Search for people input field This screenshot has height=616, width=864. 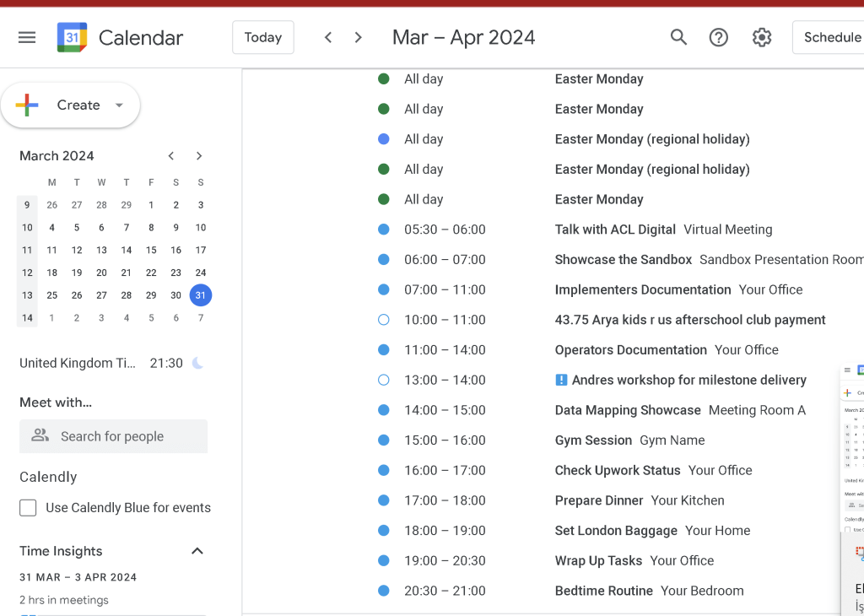(114, 436)
